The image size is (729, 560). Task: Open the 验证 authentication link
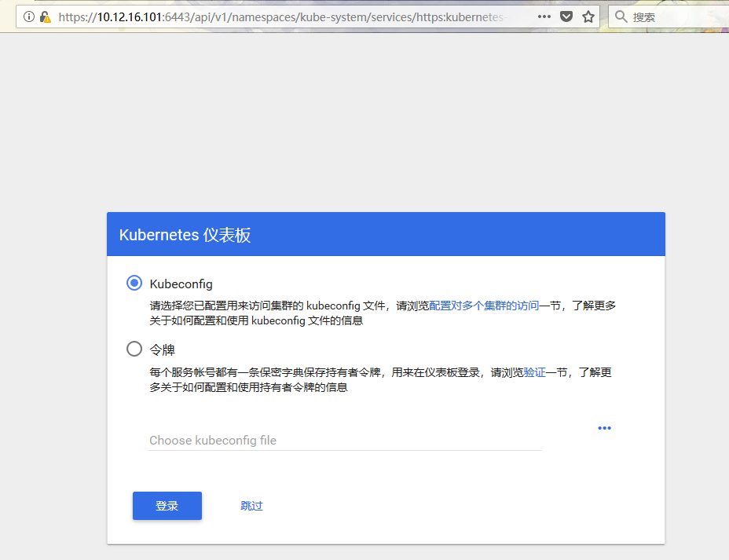tap(534, 372)
